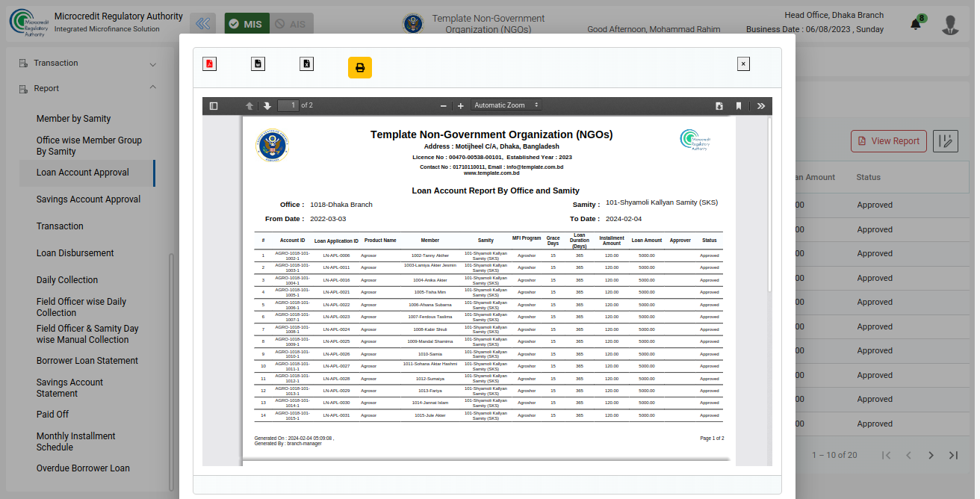Go to previous page in PDF viewer
Image resolution: width=980 pixels, height=499 pixels.
pos(250,106)
